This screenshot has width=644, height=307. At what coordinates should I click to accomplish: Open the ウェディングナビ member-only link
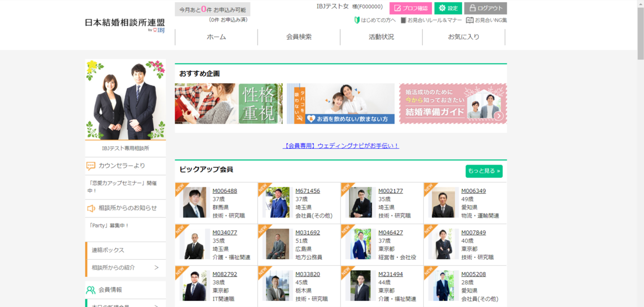[341, 146]
